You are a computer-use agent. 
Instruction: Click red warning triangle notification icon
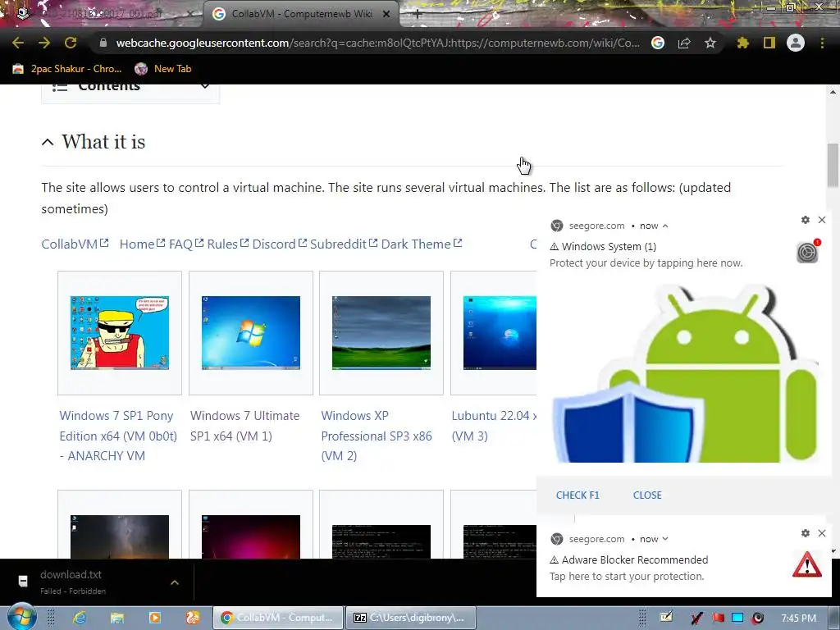(x=807, y=565)
